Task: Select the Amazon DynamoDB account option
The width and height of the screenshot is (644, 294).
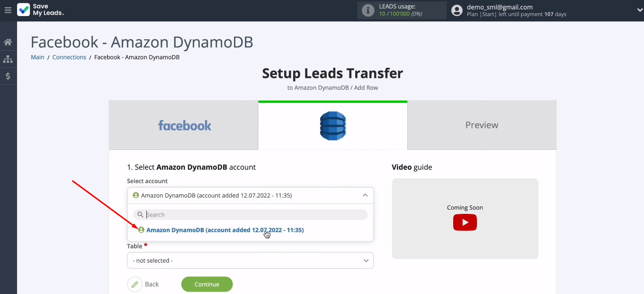Action: coord(224,230)
